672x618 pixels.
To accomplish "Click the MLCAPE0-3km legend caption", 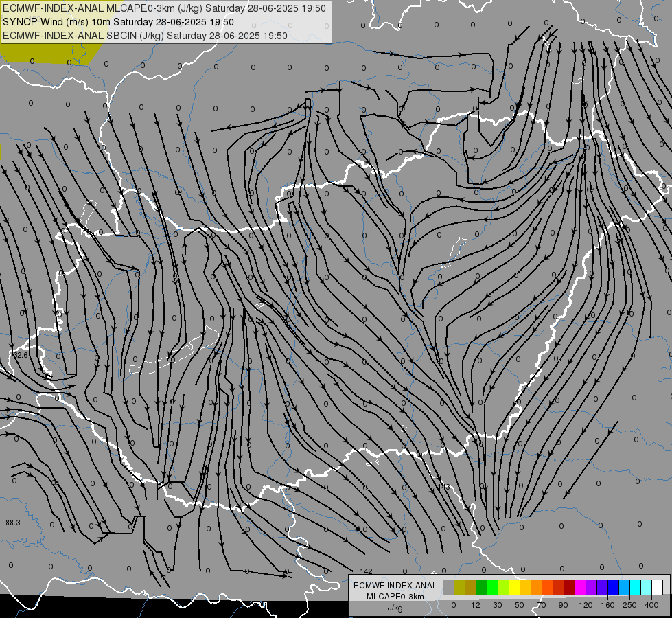I will point(395,597).
